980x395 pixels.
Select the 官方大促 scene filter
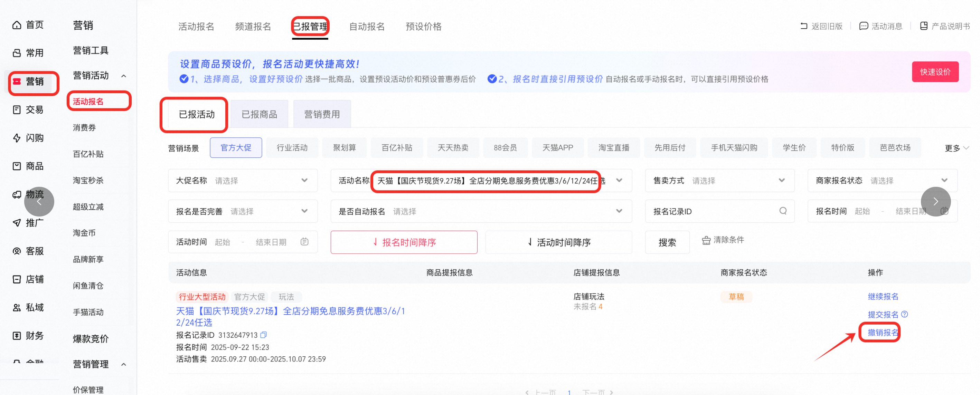(x=236, y=148)
